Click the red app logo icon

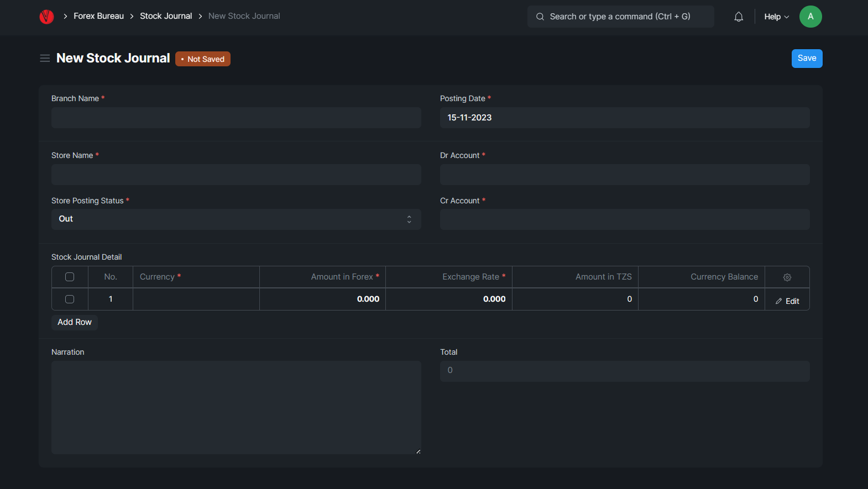tap(46, 17)
